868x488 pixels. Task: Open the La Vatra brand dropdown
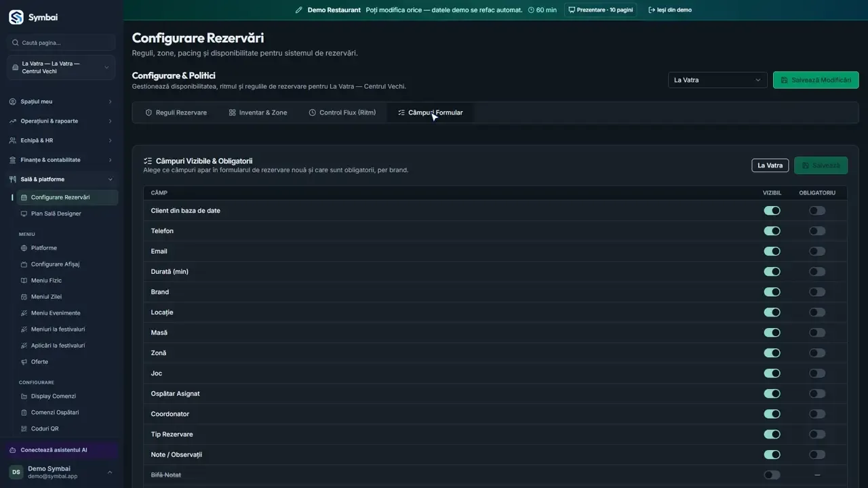(x=717, y=80)
